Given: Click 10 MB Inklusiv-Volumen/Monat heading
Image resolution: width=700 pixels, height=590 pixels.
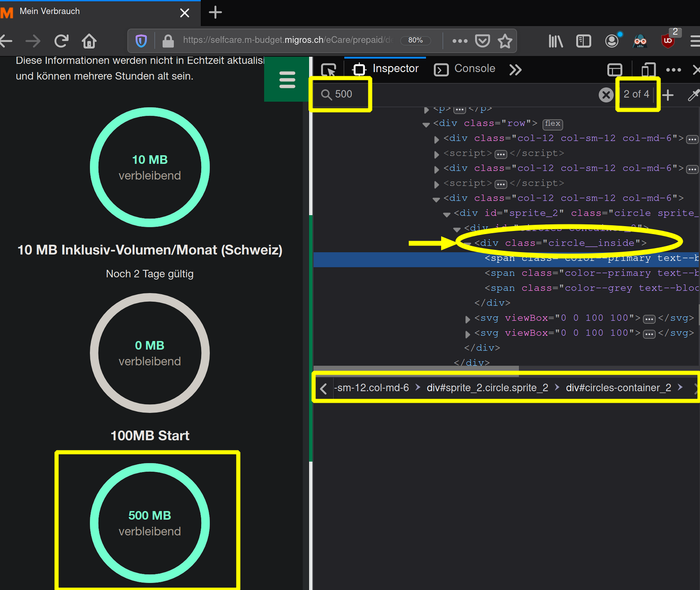Looking at the screenshot, I should pyautogui.click(x=150, y=250).
